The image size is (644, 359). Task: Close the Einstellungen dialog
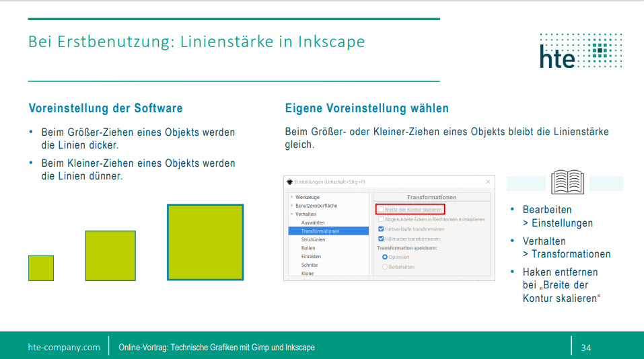tap(488, 182)
